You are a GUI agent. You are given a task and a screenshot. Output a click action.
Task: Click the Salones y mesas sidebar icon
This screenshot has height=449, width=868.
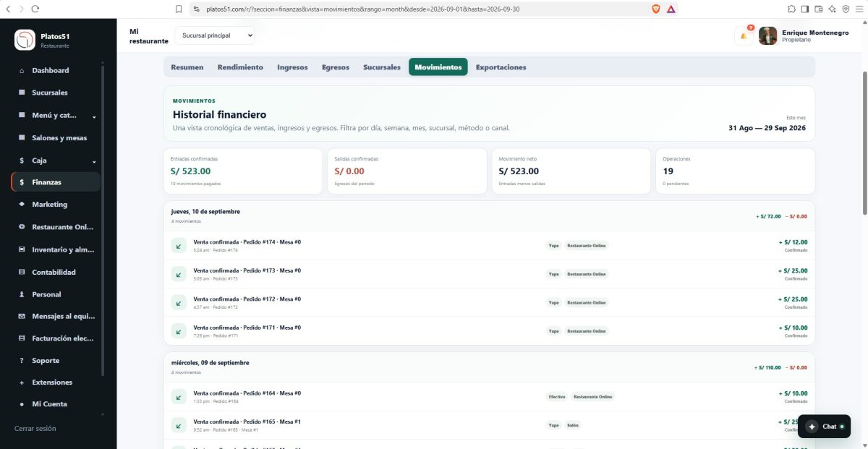[x=22, y=138]
